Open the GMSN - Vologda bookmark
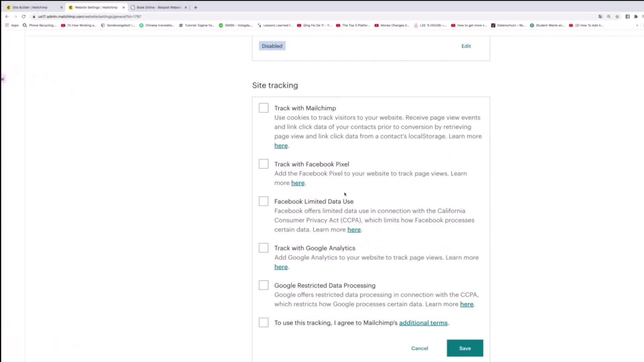 coord(236,25)
